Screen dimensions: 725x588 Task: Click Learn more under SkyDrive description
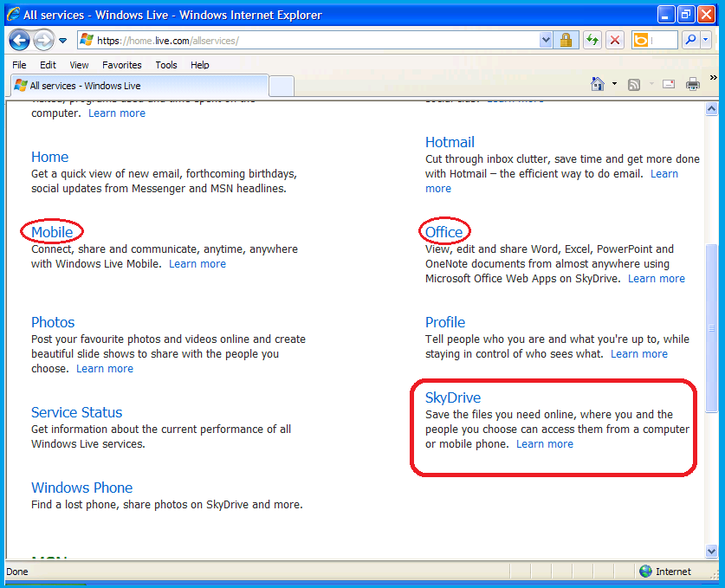click(x=545, y=444)
